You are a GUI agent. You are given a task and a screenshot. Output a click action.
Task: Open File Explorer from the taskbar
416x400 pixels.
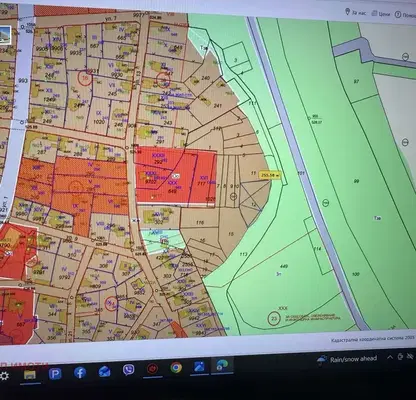[30, 375]
